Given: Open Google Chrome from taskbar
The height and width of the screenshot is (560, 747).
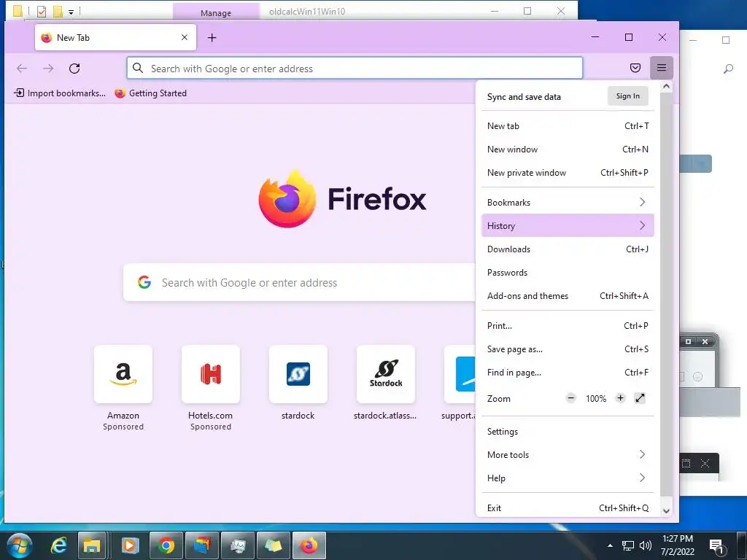Looking at the screenshot, I should click(166, 545).
